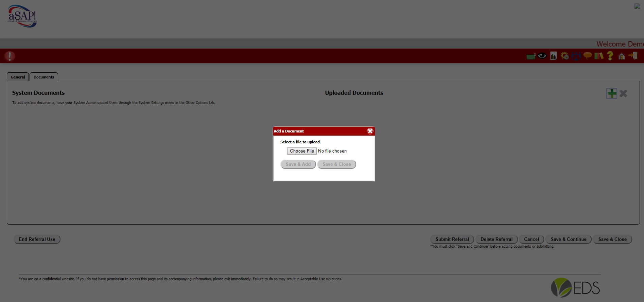Image resolution: width=644 pixels, height=302 pixels.
Task: Click the green plus add document icon
Action: [612, 93]
